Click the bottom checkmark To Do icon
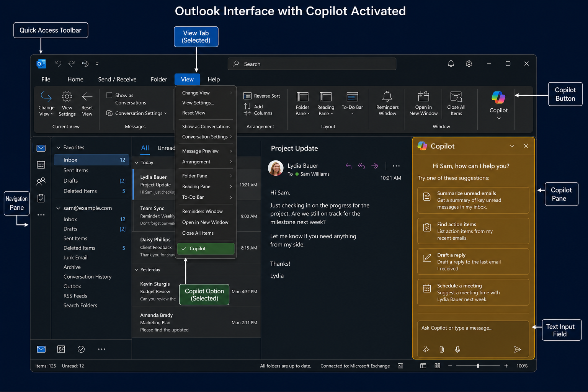The image size is (588, 392). [81, 349]
